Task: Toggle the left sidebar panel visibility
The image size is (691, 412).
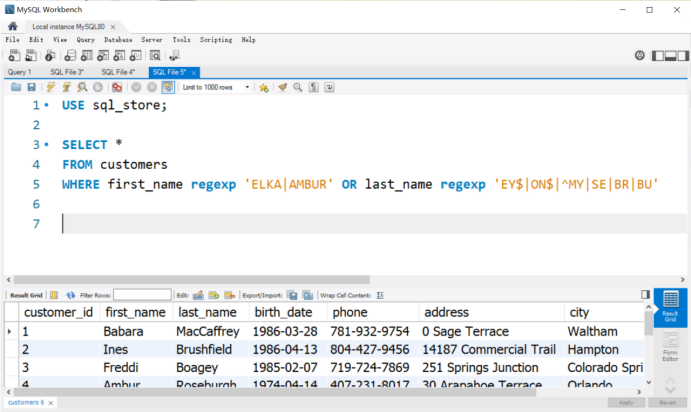Action: [x=658, y=56]
